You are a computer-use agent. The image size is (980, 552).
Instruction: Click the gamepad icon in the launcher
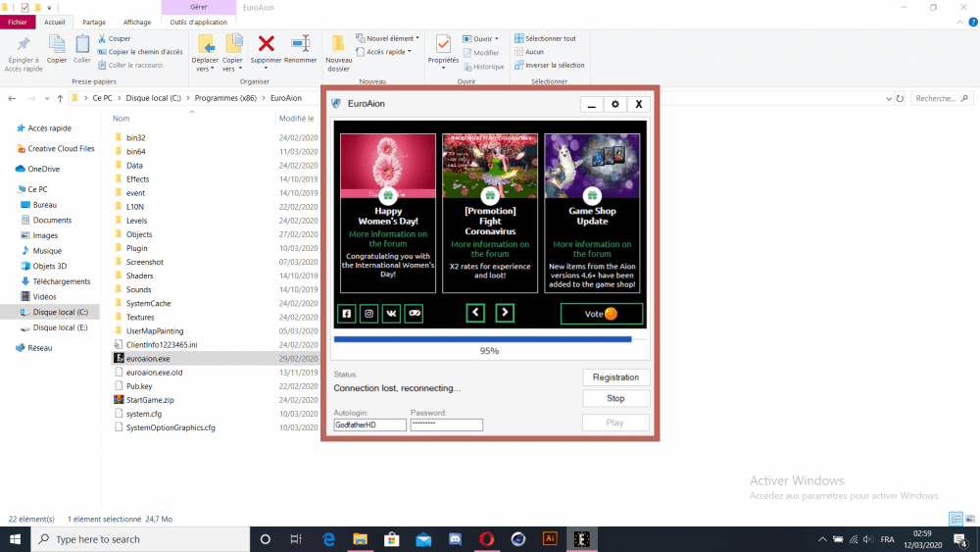pos(415,314)
